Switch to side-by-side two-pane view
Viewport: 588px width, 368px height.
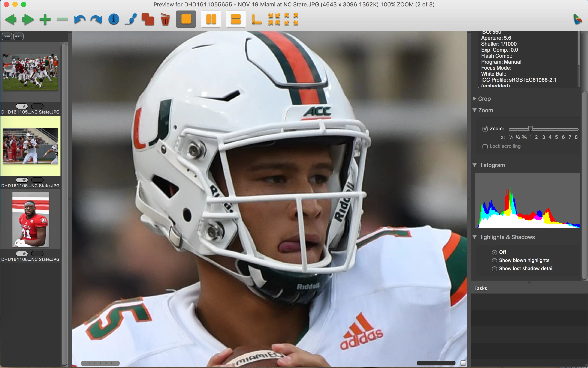coord(211,19)
